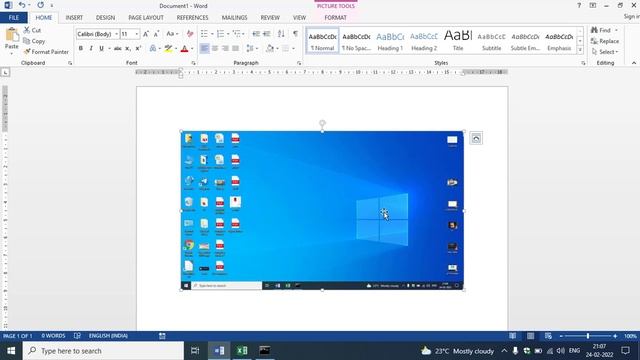Apply the red font color

pos(184,49)
